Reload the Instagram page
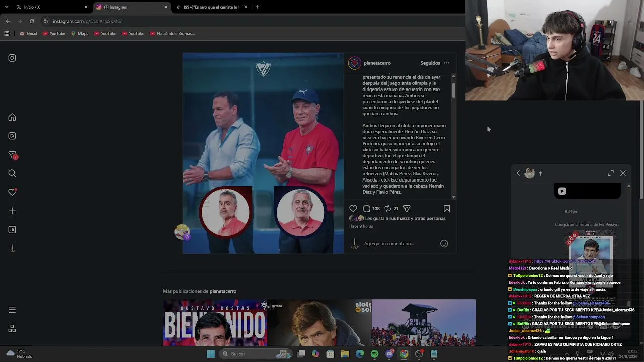Viewport: 644px width, 362px height. (32, 21)
